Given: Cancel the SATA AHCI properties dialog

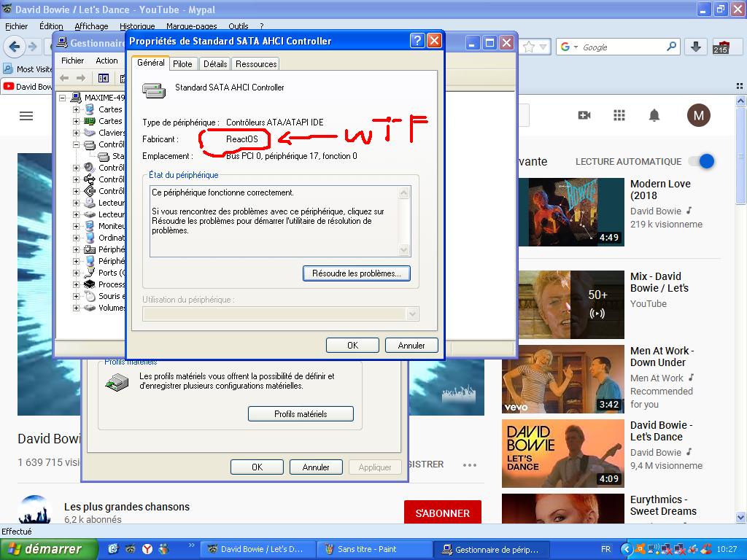Looking at the screenshot, I should coord(411,345).
